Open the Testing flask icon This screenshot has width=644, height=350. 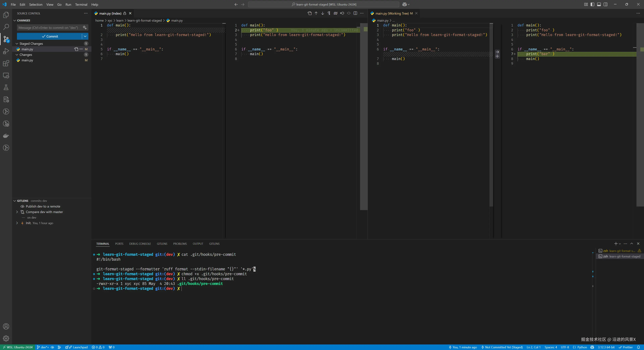(x=6, y=87)
